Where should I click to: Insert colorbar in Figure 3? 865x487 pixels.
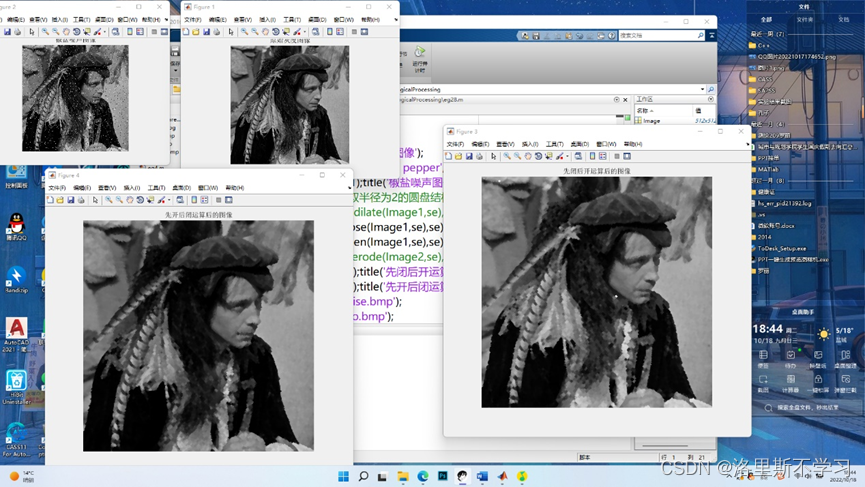point(592,156)
